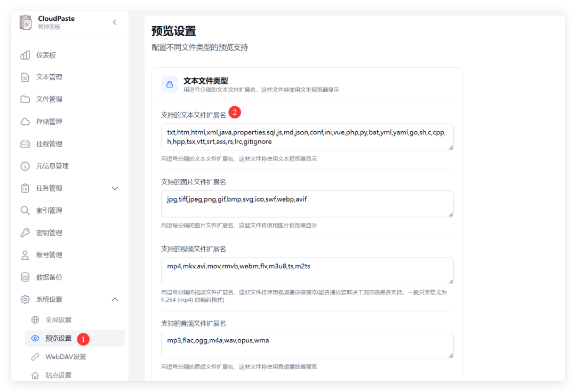
Task: Click the 数据备份 database icon
Action: (x=25, y=277)
